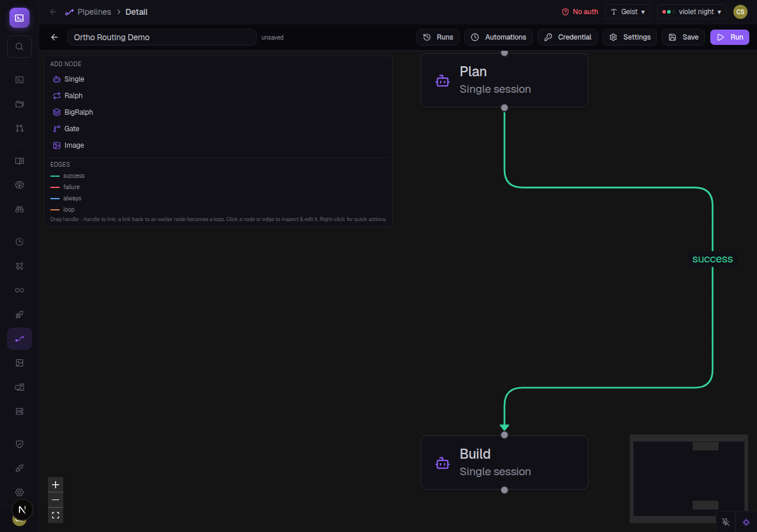757x532 pixels.
Task: Open the violet night theme dropdown
Action: tap(691, 12)
